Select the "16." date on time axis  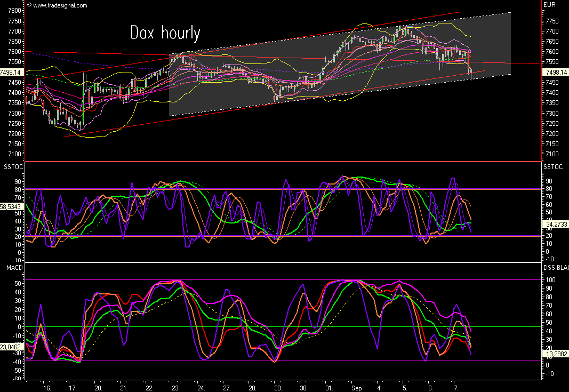click(x=47, y=388)
